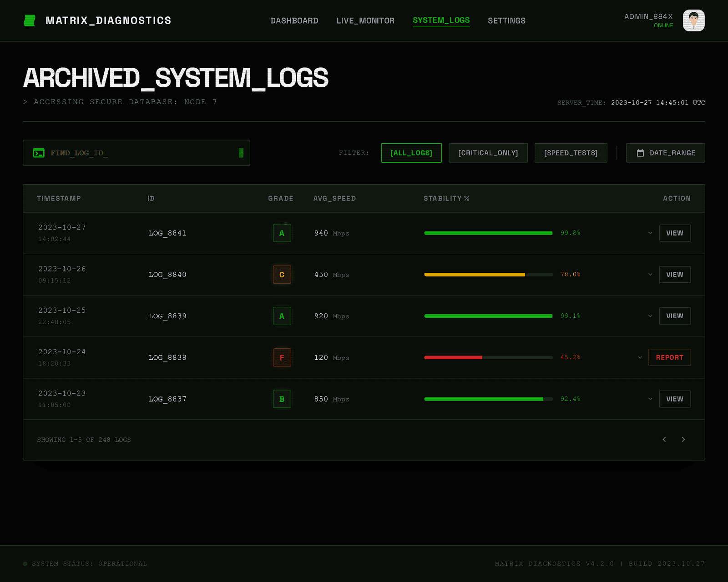Click the LOG_8838 ID cell

(x=167, y=357)
